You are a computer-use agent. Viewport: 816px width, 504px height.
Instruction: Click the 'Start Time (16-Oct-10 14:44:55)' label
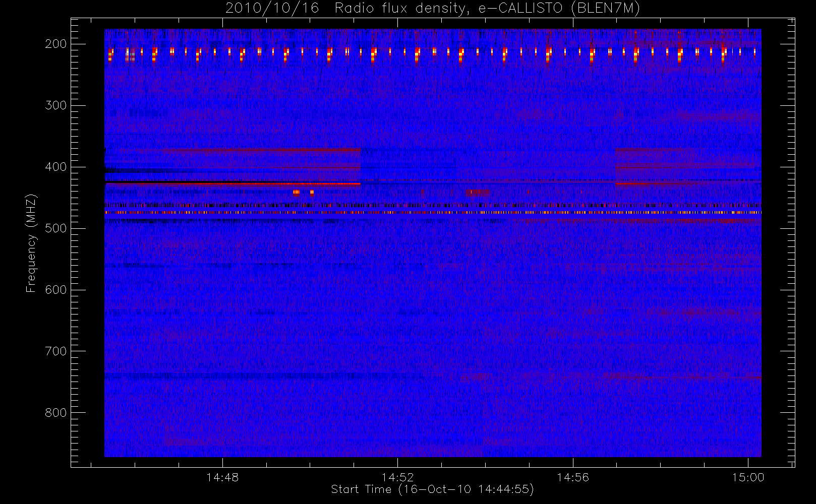pos(432,489)
